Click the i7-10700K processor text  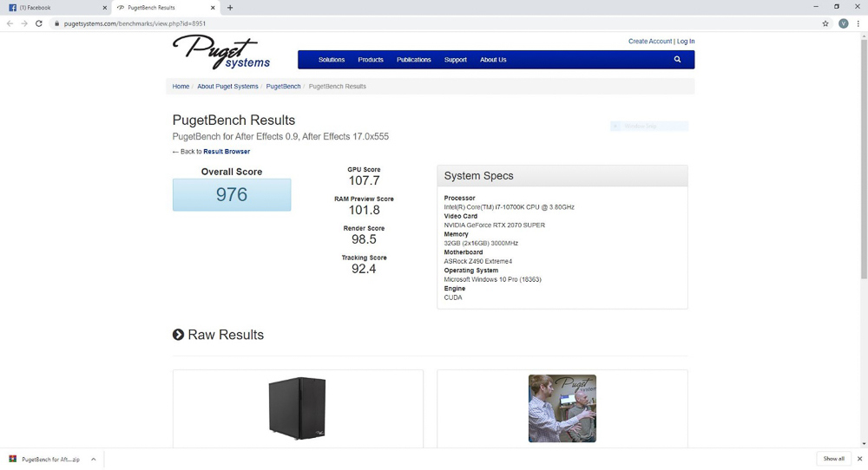pyautogui.click(x=509, y=207)
